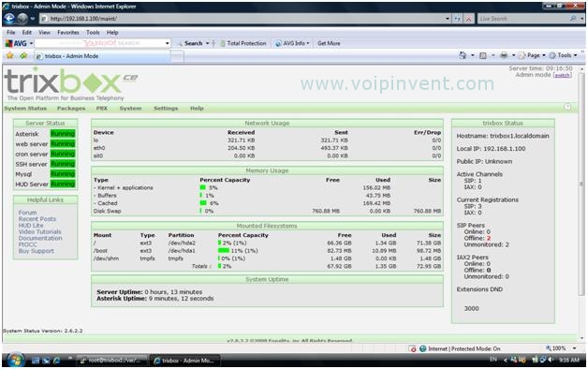Click the browser Back arrow button

(9, 19)
